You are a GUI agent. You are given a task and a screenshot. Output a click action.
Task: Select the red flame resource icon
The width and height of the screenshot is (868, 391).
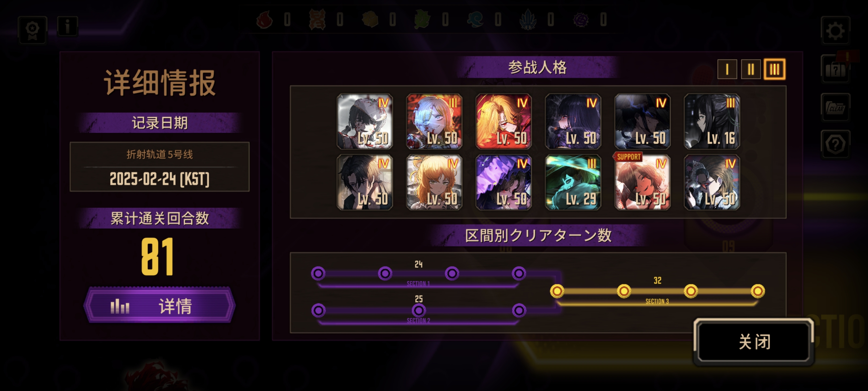(265, 20)
